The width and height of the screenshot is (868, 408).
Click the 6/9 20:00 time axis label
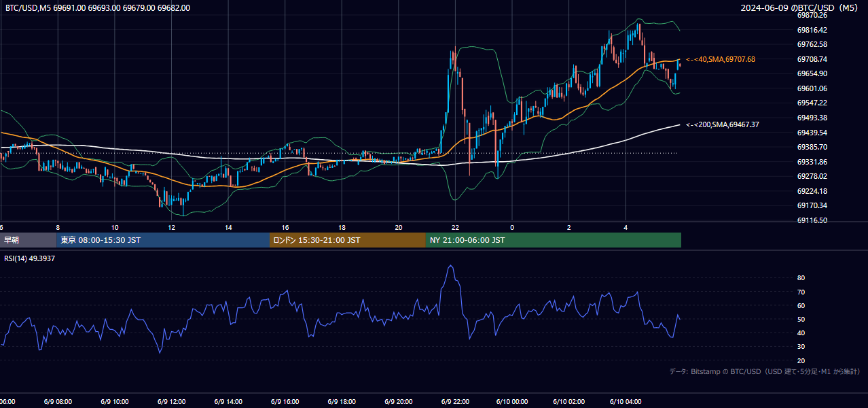(x=399, y=402)
